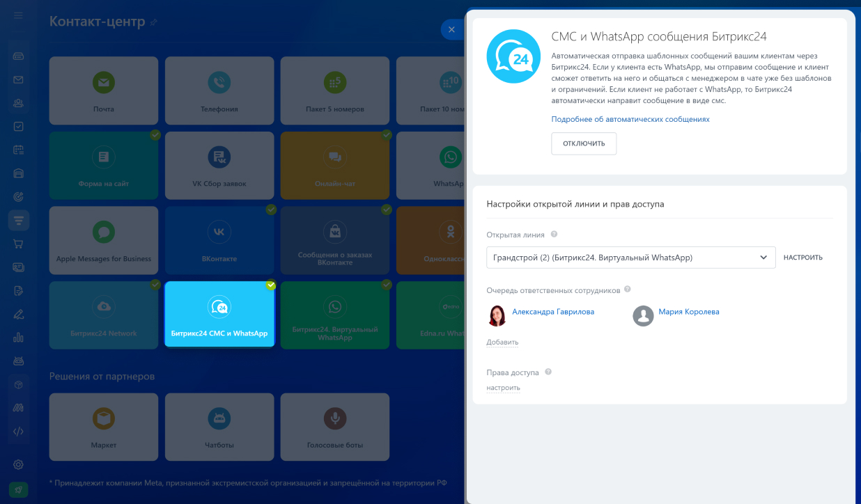Click the ОТКЛЮЧИТЬ button

click(584, 143)
